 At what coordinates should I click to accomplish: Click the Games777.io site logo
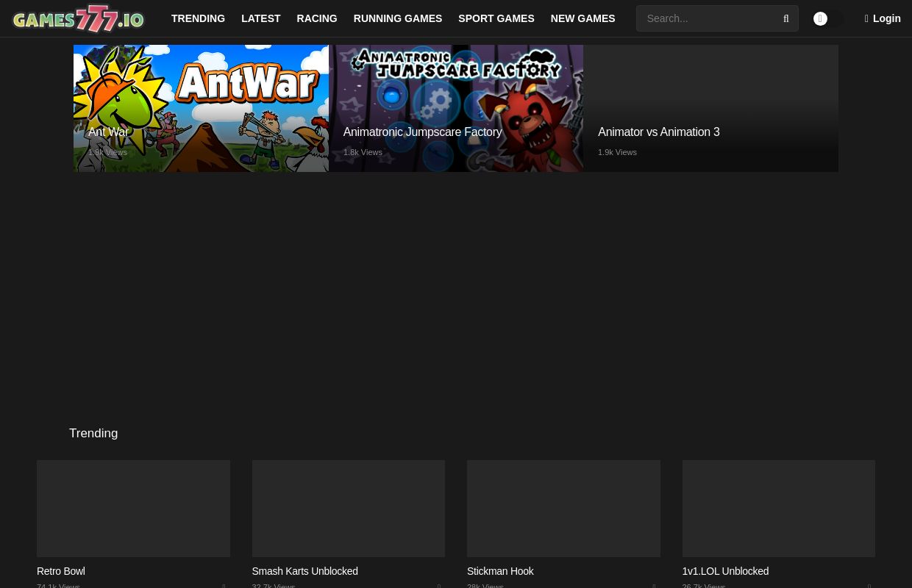point(78,18)
